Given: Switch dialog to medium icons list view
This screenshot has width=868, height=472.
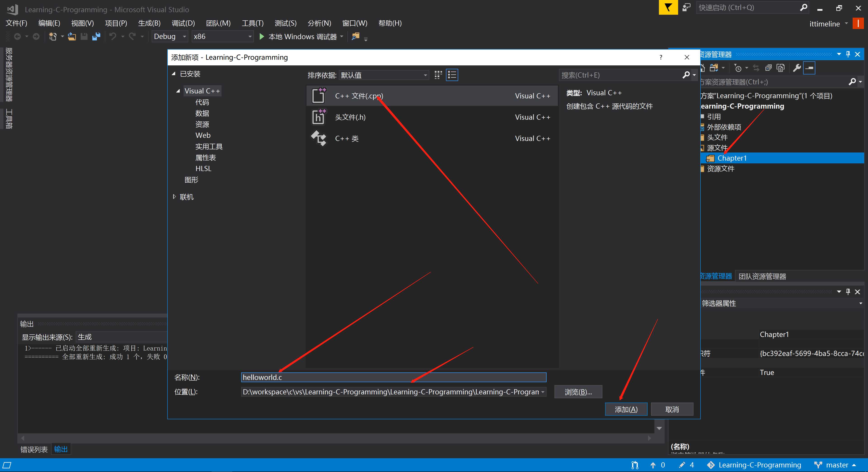Looking at the screenshot, I should point(452,75).
